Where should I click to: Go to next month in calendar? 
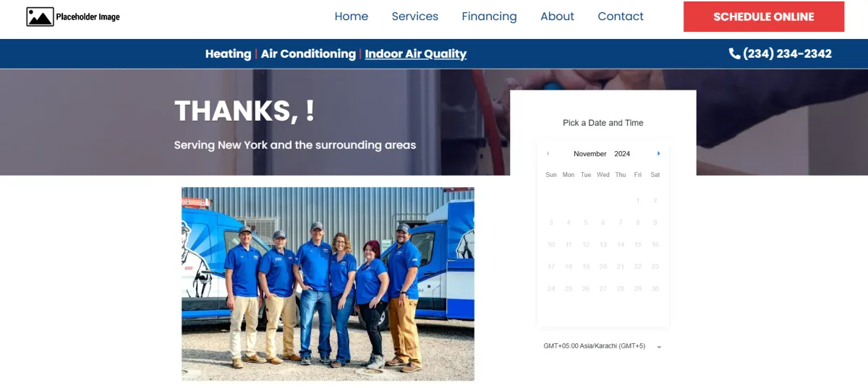658,153
